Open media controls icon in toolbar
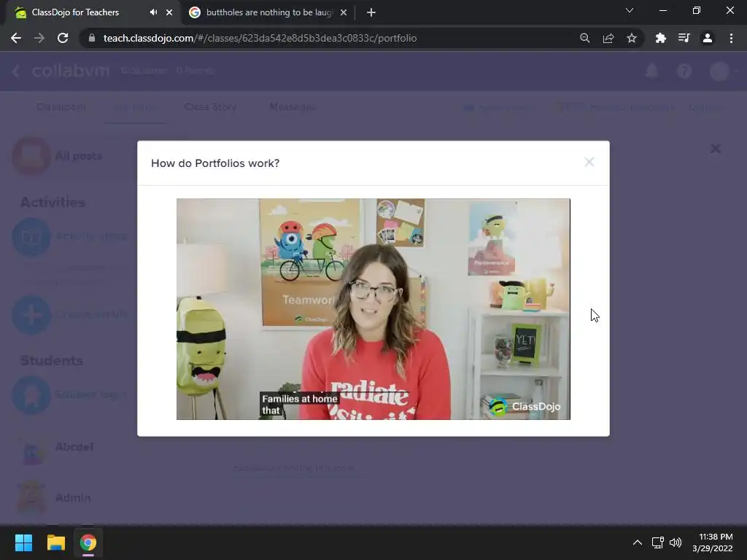 684,38
